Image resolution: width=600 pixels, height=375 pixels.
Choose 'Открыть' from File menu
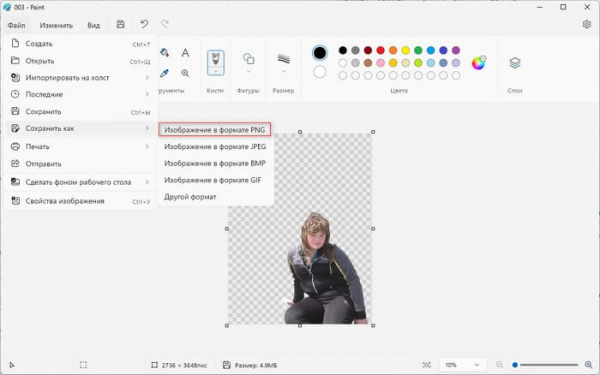click(81, 61)
